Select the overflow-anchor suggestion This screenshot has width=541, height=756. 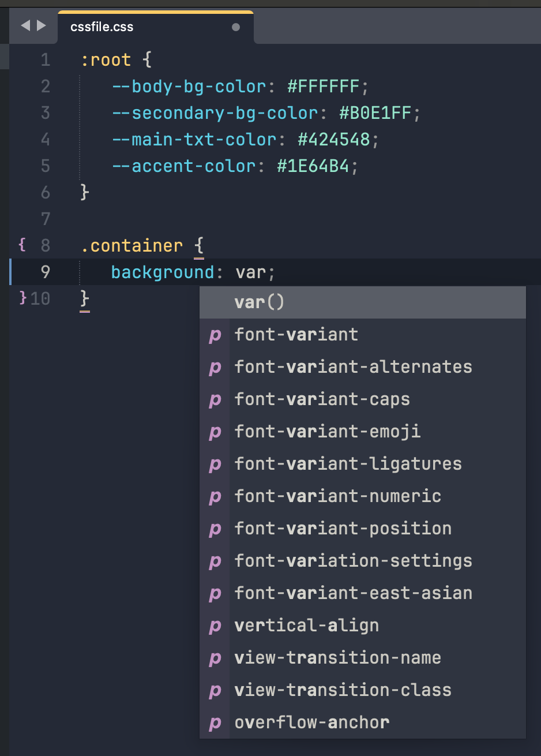(363, 723)
